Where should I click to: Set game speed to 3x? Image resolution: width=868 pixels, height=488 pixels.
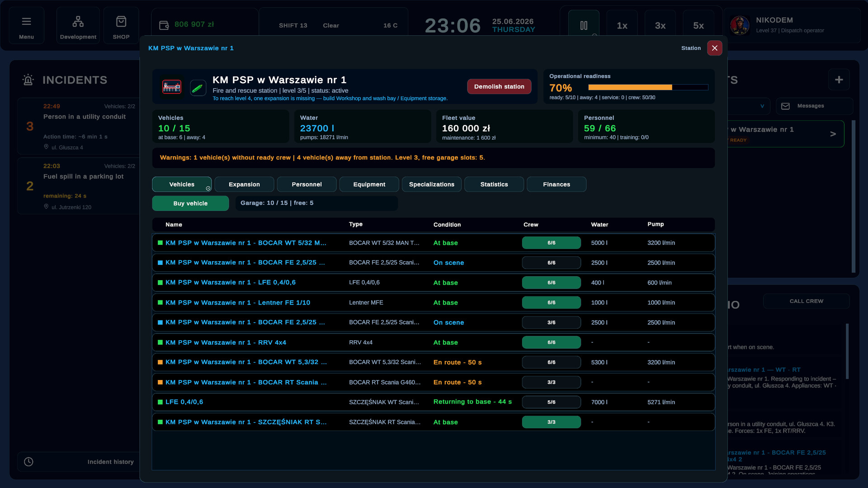click(x=660, y=25)
